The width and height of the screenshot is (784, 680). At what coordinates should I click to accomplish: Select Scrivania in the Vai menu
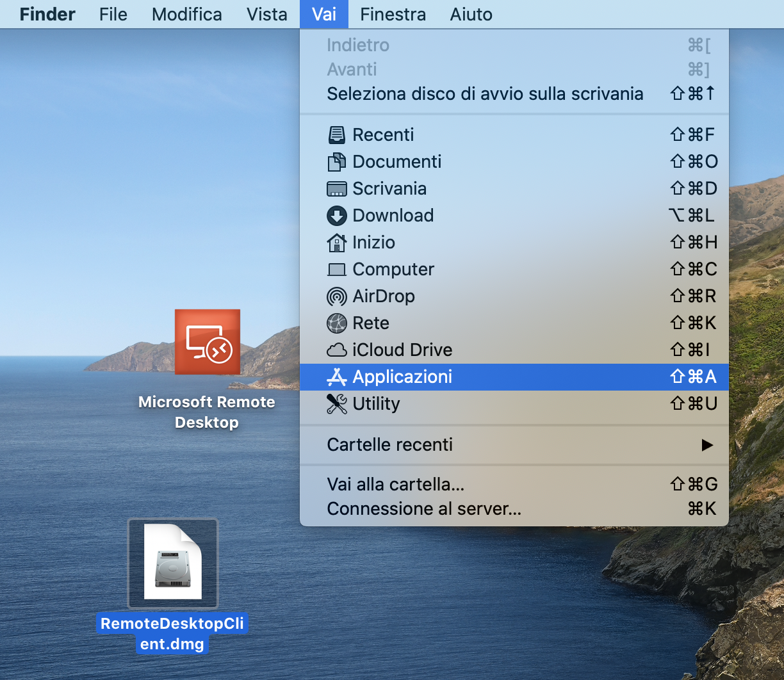click(x=389, y=189)
